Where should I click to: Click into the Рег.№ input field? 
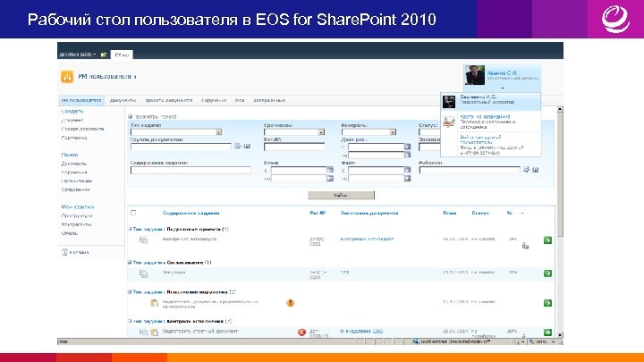[x=294, y=147]
